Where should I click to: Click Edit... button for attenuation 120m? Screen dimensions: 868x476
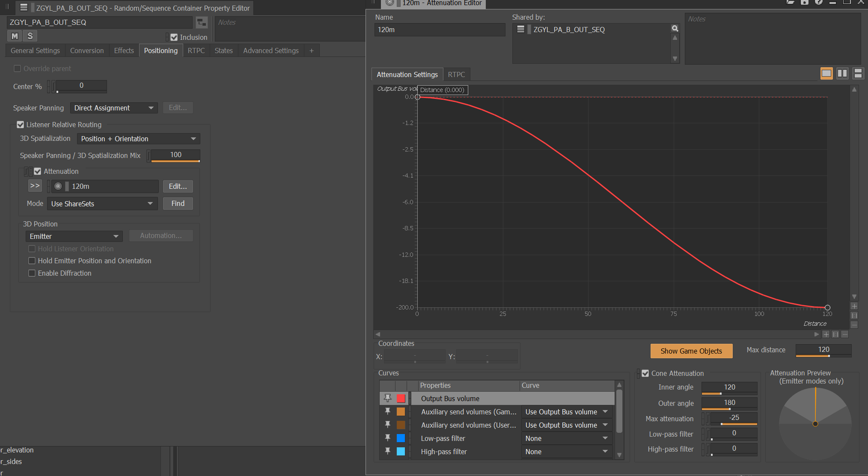click(x=178, y=186)
